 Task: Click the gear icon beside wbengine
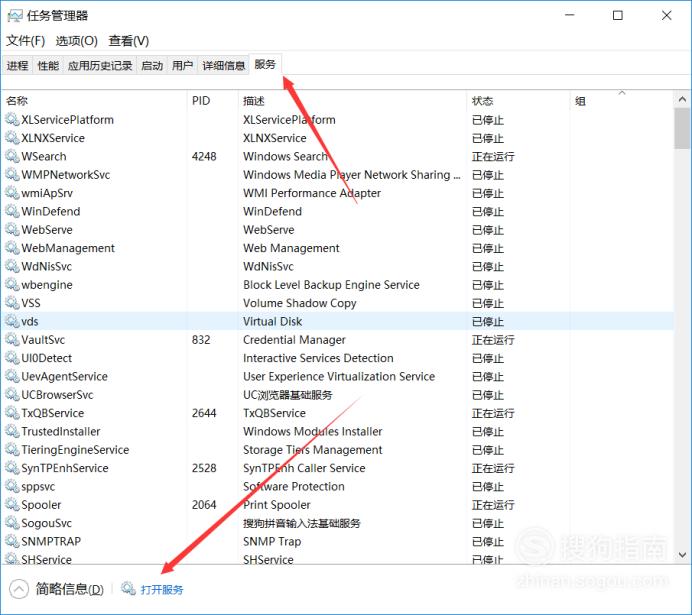12,285
